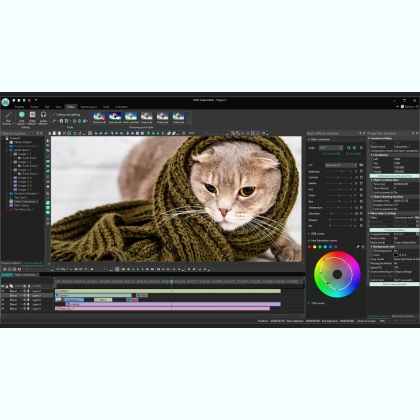Reset the Contrast slider icon

[x=361, y=177]
